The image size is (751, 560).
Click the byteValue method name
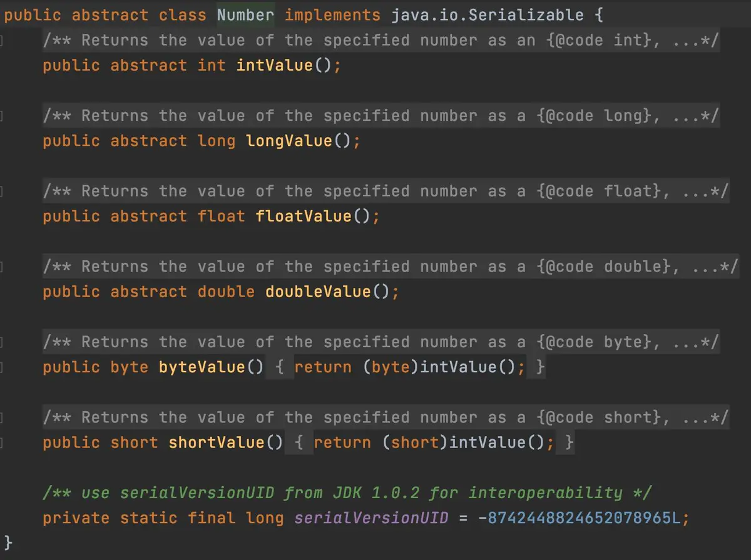(202, 367)
